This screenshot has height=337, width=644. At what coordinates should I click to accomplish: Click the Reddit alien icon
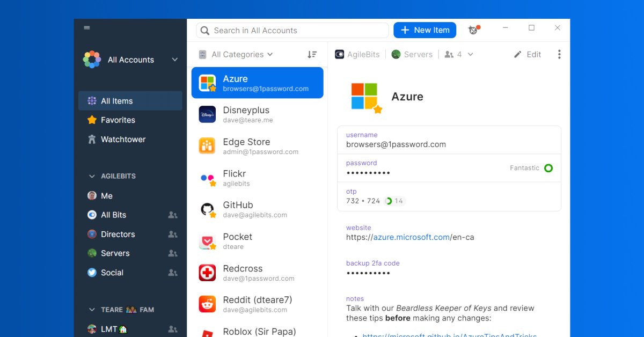207,304
